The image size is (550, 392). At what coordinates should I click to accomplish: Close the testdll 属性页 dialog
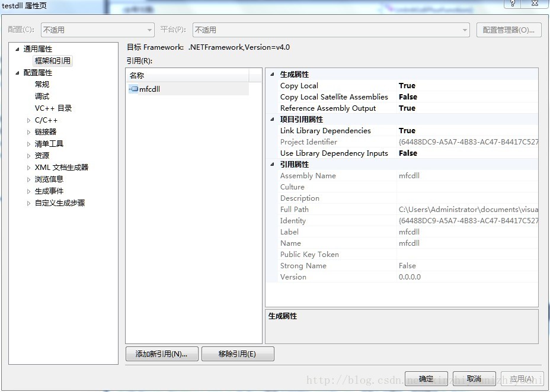tap(535, 4)
